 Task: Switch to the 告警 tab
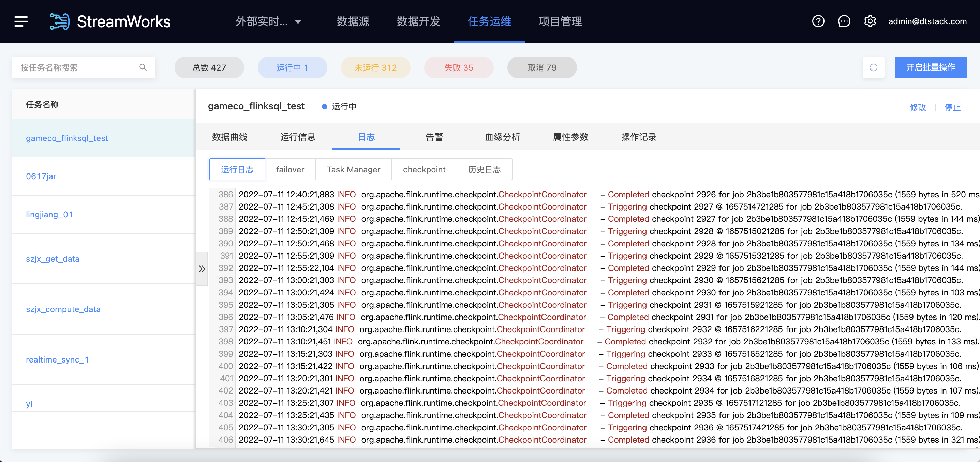(434, 137)
